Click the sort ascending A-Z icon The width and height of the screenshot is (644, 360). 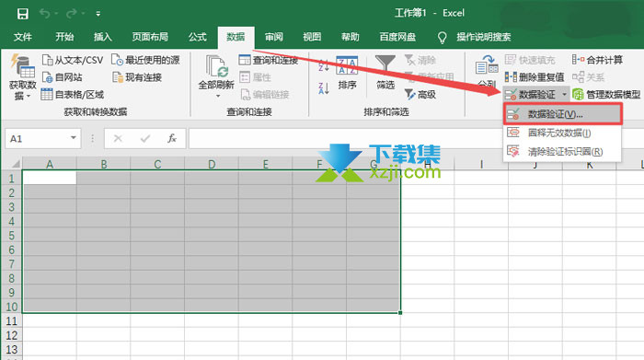click(324, 65)
